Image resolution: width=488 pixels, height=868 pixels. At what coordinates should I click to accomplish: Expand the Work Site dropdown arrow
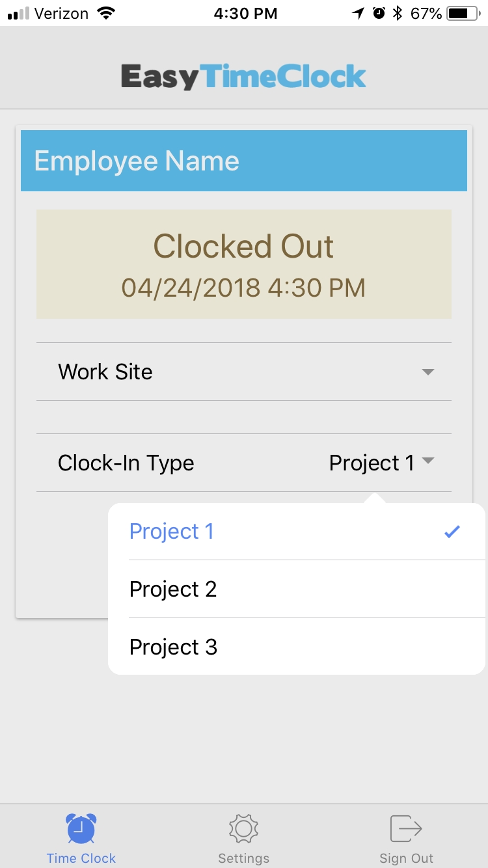coord(427,372)
